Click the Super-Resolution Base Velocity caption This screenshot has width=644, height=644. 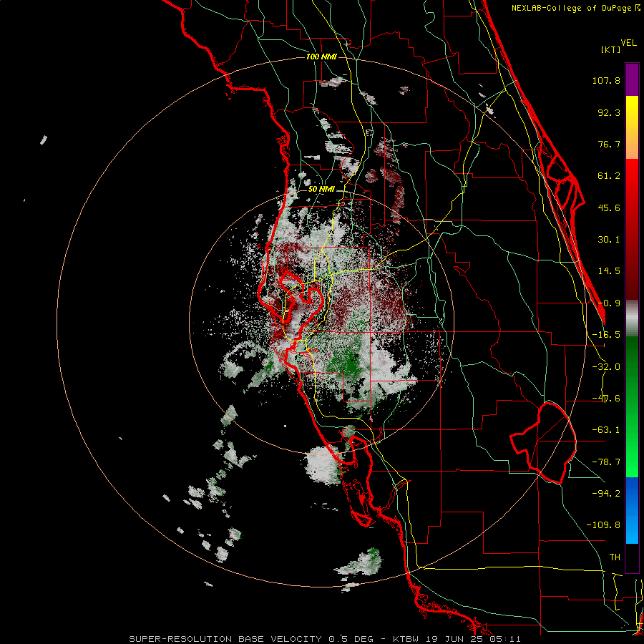coord(325,639)
